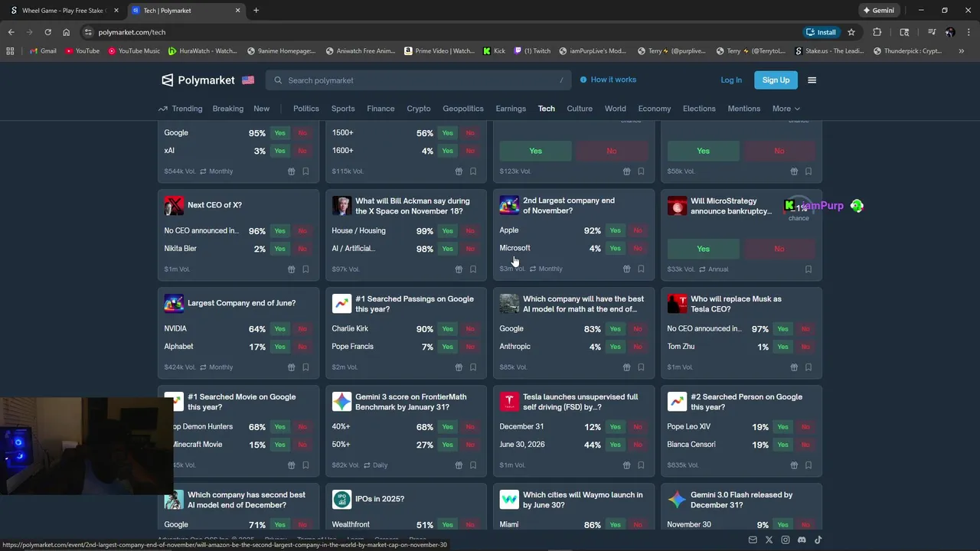Screen dimensions: 980x551
Task: Focus the Search polymarket field
Action: pyautogui.click(x=420, y=80)
